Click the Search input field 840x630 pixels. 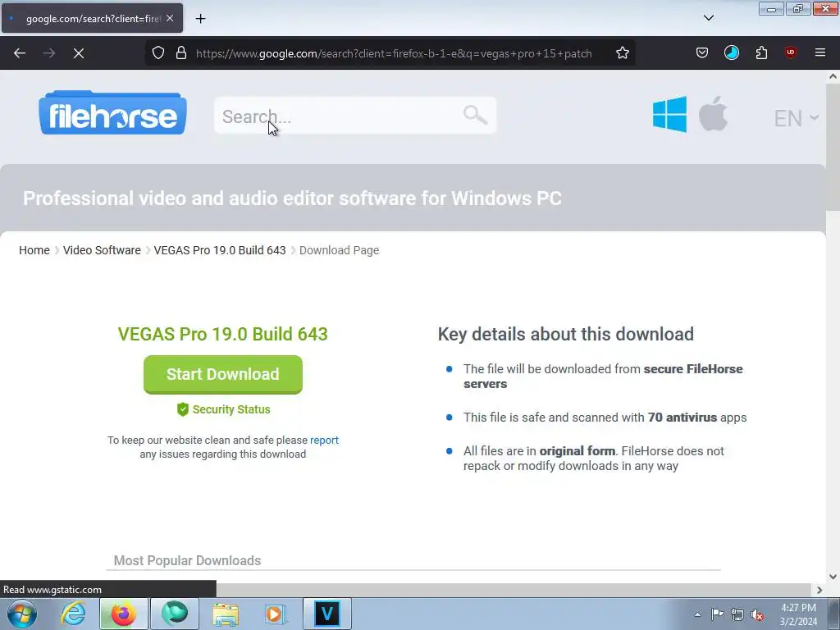click(x=355, y=115)
